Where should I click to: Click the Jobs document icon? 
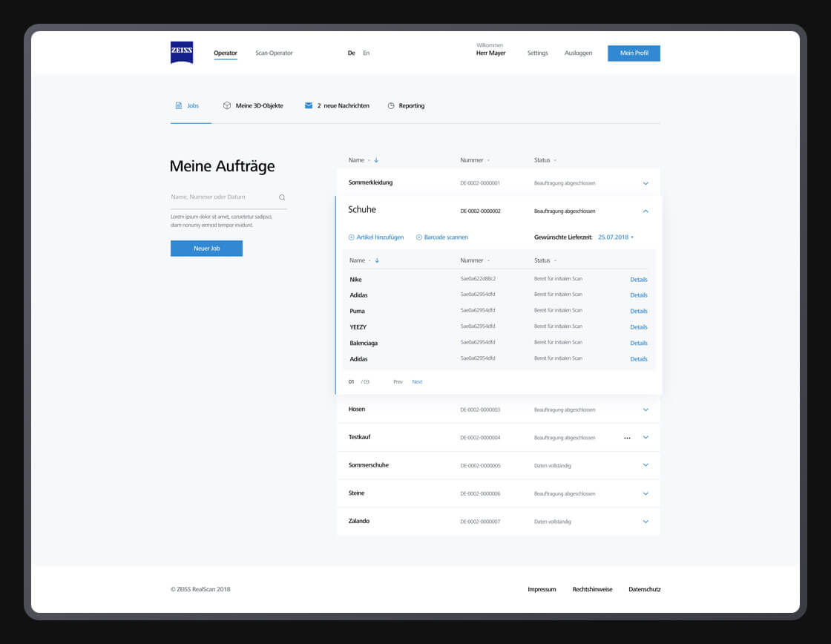tap(178, 106)
